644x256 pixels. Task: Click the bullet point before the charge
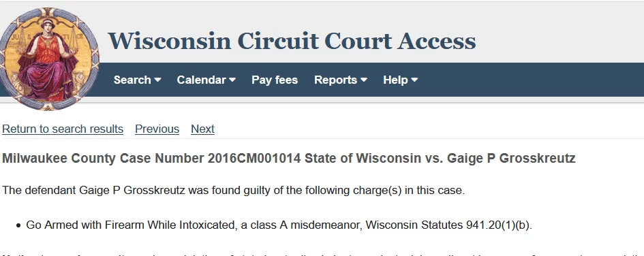click(x=18, y=225)
